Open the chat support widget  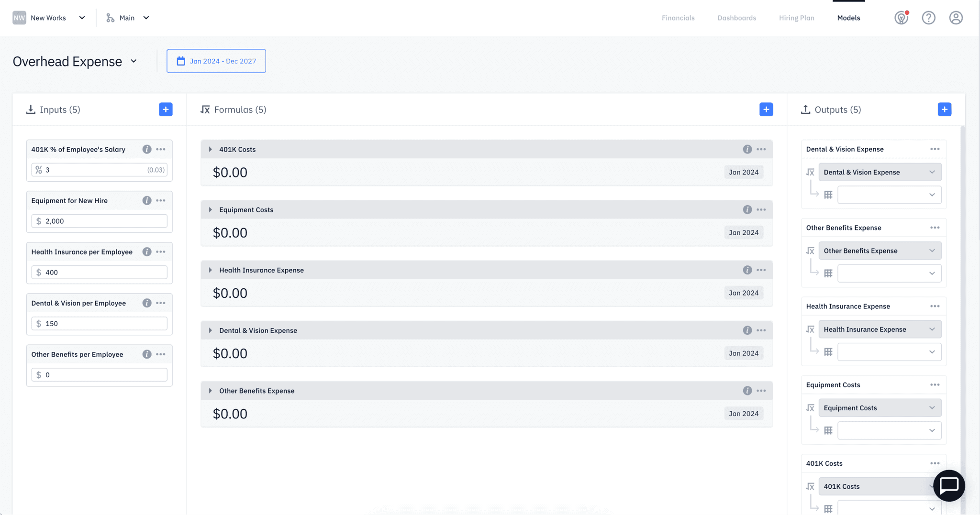pos(949,485)
